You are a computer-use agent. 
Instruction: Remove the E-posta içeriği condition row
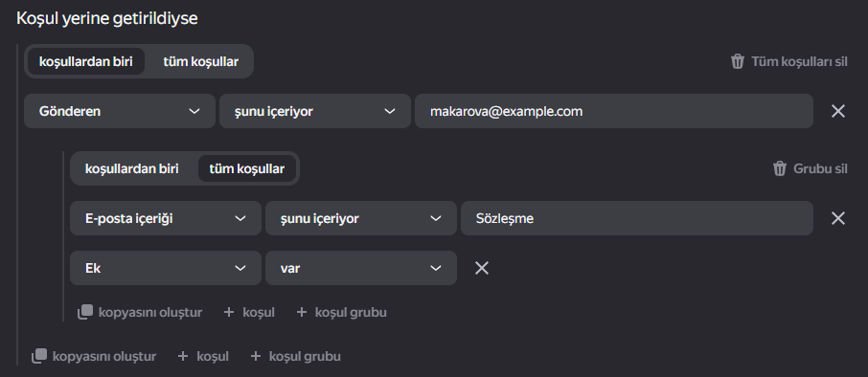coord(838,218)
